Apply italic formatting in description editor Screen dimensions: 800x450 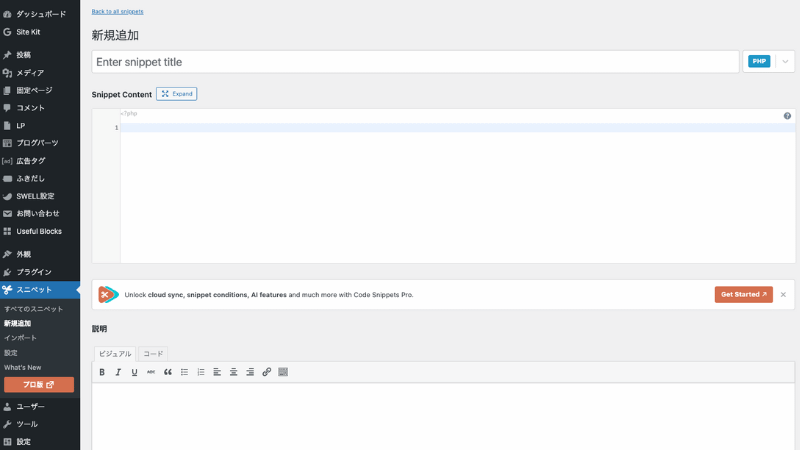point(118,372)
